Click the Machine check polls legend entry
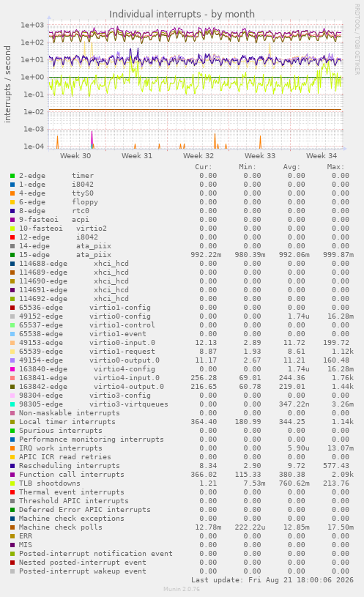 61,527
